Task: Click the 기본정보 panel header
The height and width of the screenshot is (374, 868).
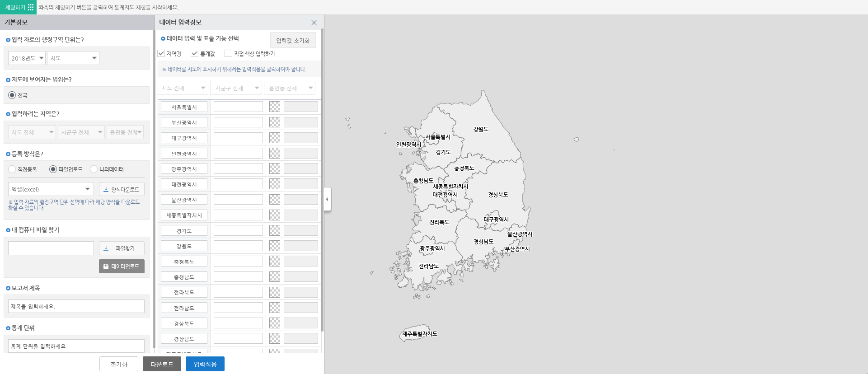Action: tap(77, 22)
